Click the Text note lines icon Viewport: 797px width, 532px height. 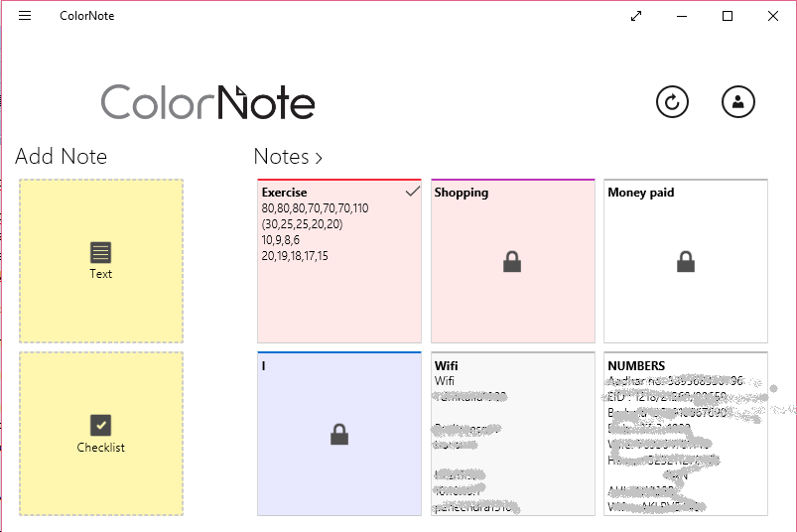100,252
